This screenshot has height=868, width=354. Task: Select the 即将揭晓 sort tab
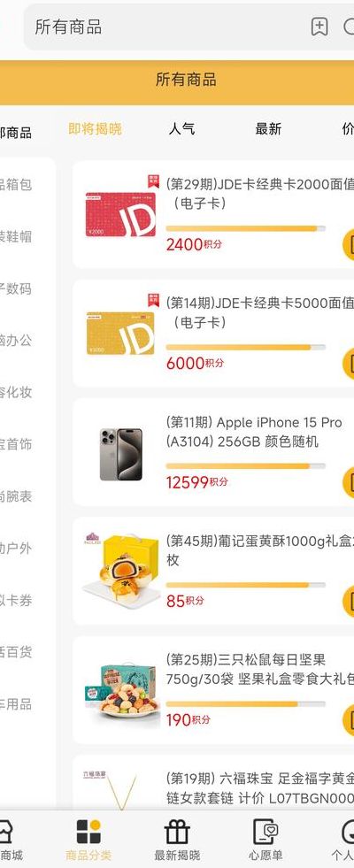95,129
